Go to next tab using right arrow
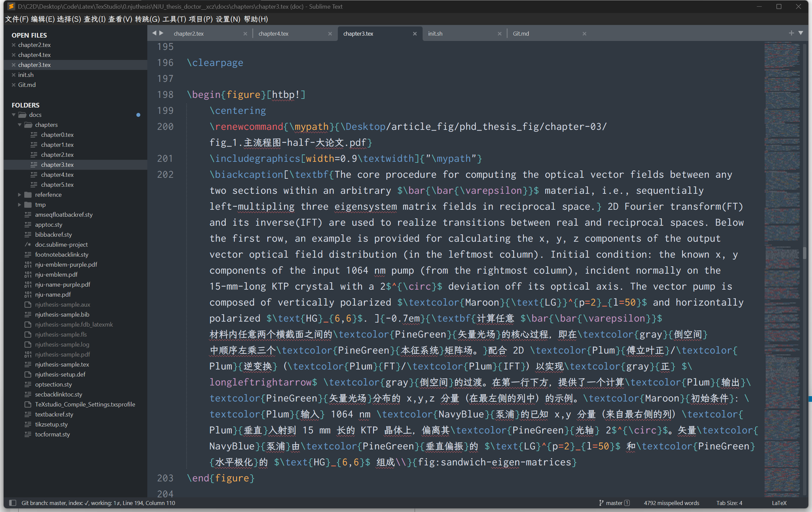The width and height of the screenshot is (812, 512). coord(162,33)
